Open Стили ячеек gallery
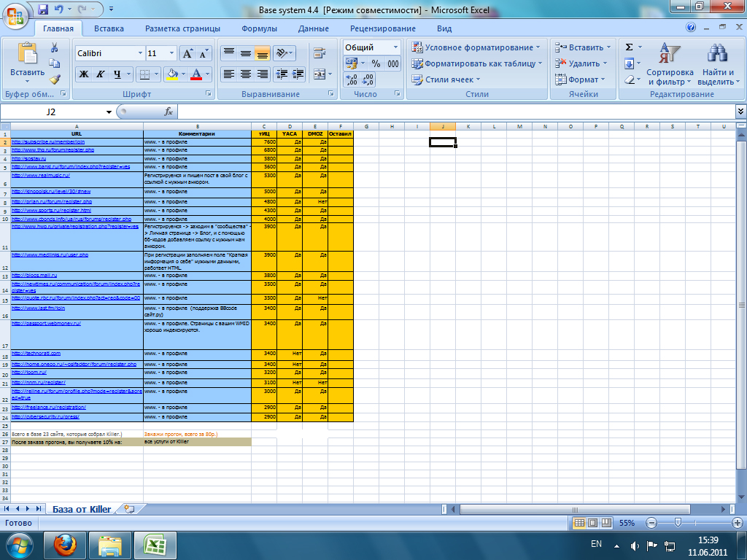747x560 pixels. [446, 79]
